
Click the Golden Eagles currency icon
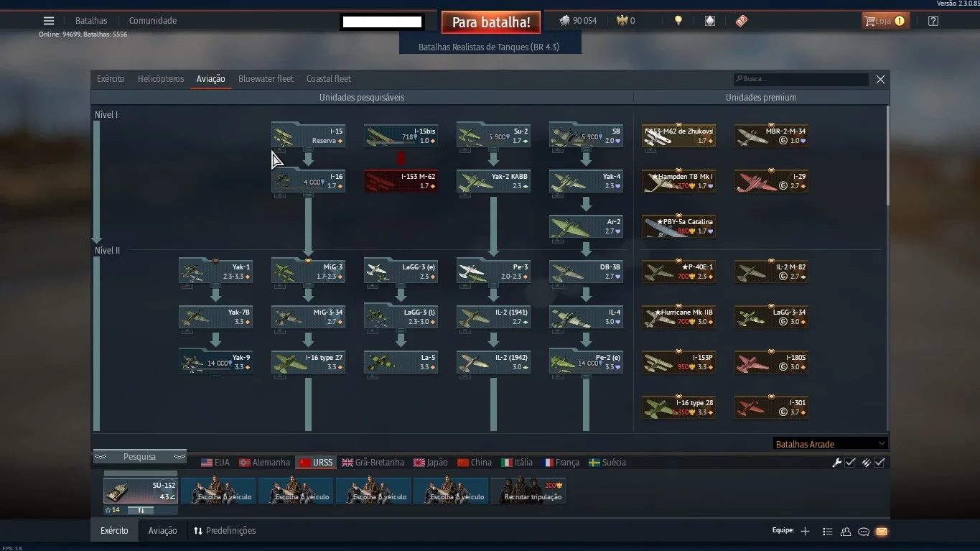[x=622, y=21]
